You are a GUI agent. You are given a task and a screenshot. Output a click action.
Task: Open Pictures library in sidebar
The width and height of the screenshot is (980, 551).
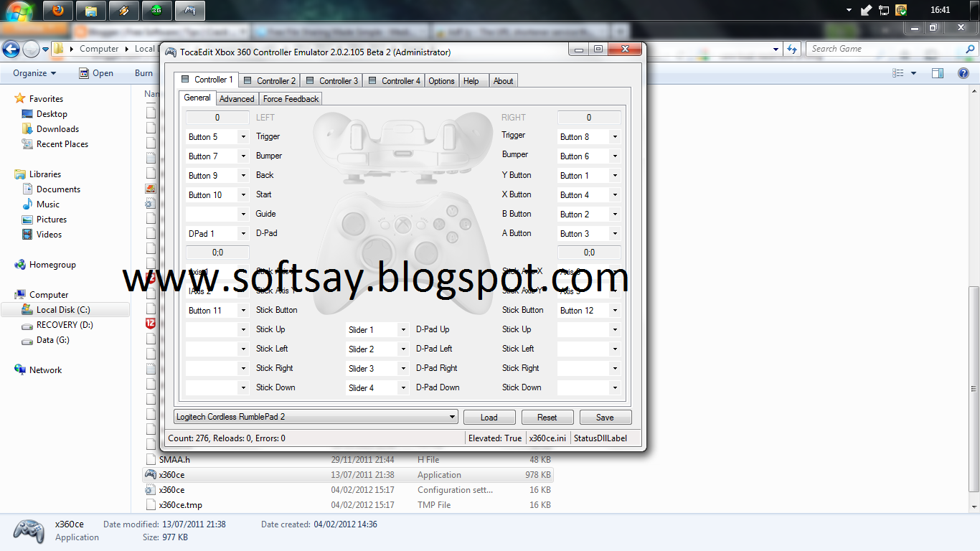(x=51, y=220)
